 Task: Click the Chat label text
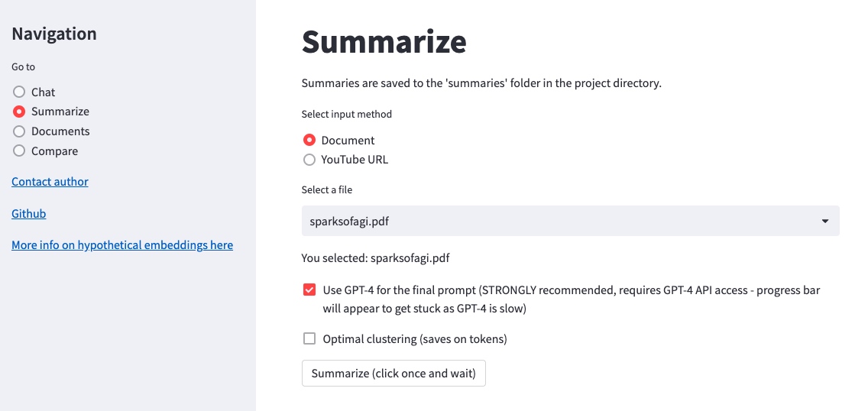43,92
